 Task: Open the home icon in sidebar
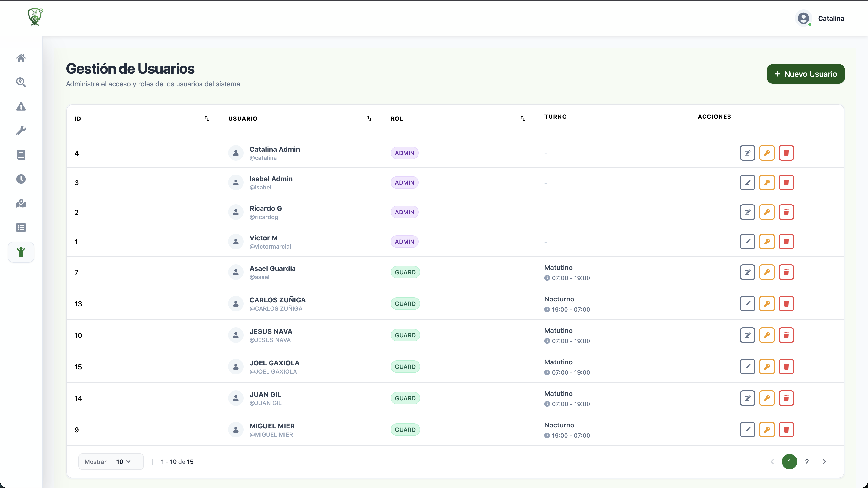click(x=21, y=58)
